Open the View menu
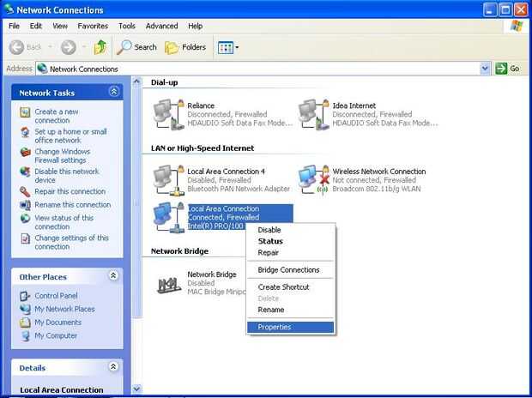The image size is (532, 398). click(x=60, y=26)
